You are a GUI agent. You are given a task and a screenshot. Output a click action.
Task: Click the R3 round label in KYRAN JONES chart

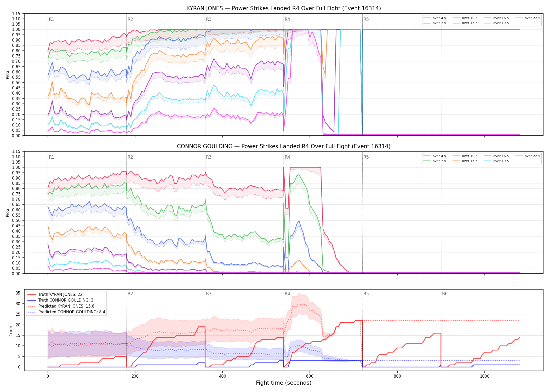tap(209, 19)
